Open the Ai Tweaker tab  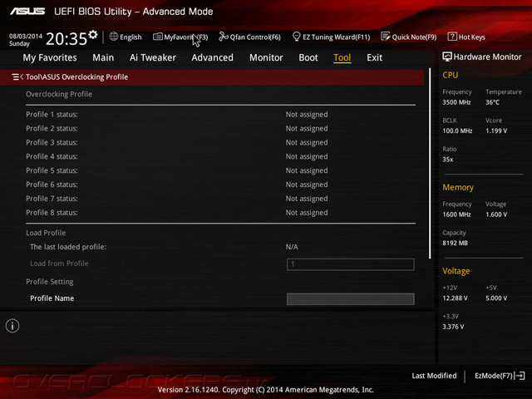click(153, 57)
